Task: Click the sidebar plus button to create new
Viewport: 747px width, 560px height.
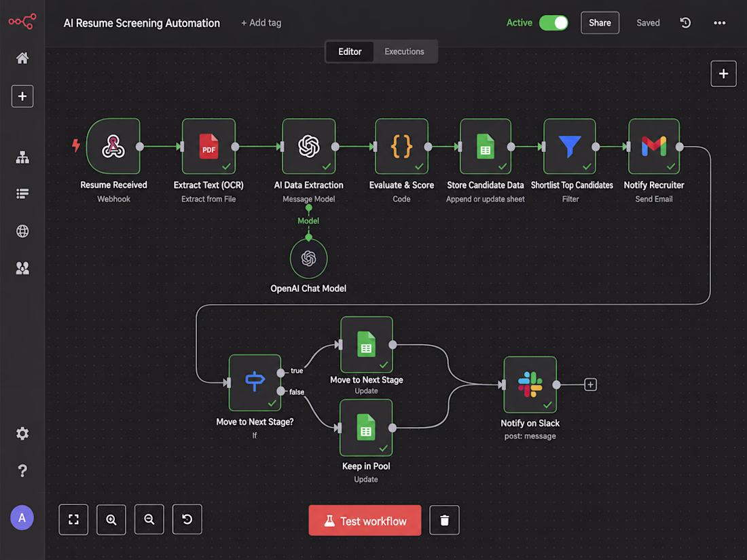Action: (x=22, y=96)
